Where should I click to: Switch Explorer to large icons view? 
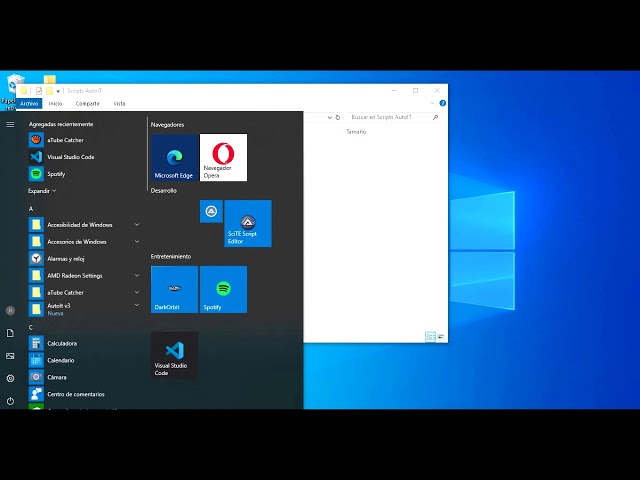[x=441, y=337]
